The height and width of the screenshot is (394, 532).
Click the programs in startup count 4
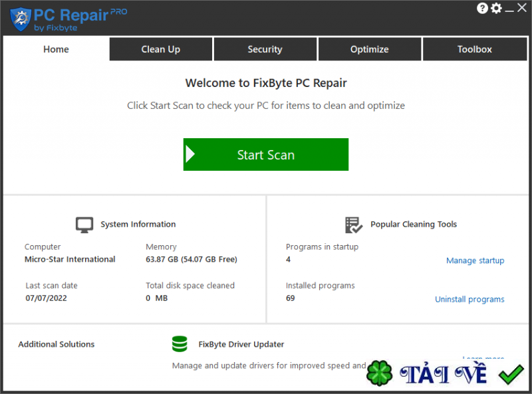click(288, 259)
